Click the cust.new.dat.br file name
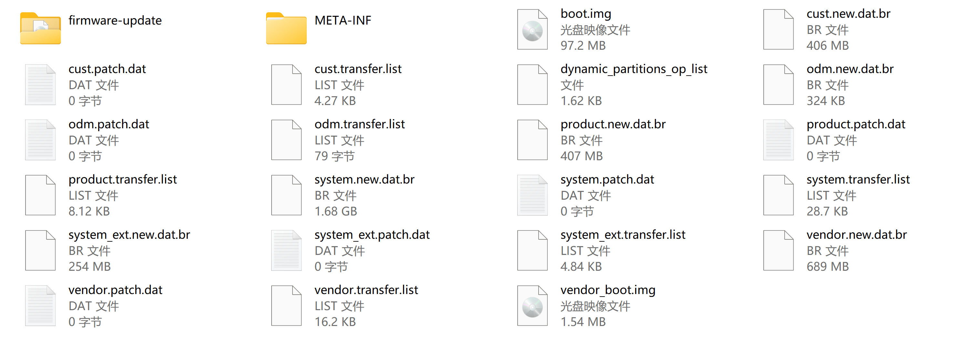 click(848, 14)
